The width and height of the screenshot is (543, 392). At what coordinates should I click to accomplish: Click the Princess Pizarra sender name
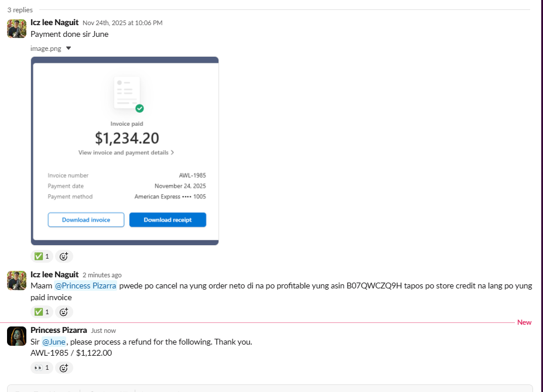pos(59,330)
